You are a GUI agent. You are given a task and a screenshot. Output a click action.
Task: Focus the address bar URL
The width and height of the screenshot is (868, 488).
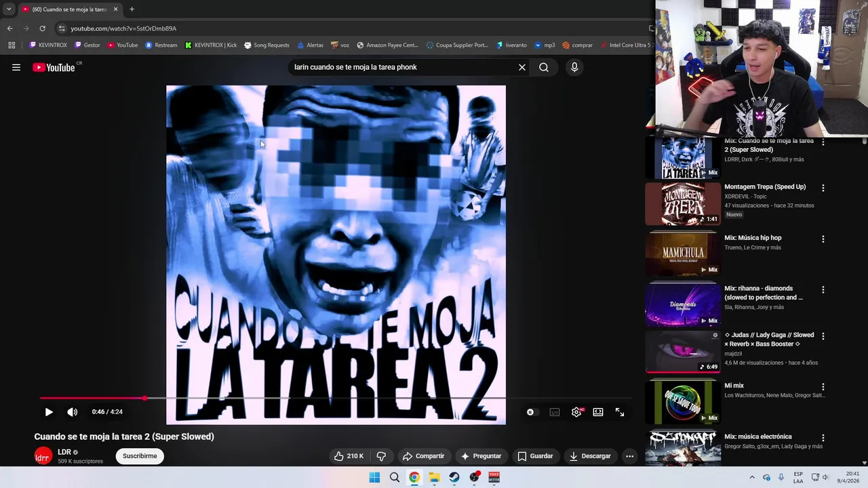click(x=123, y=28)
